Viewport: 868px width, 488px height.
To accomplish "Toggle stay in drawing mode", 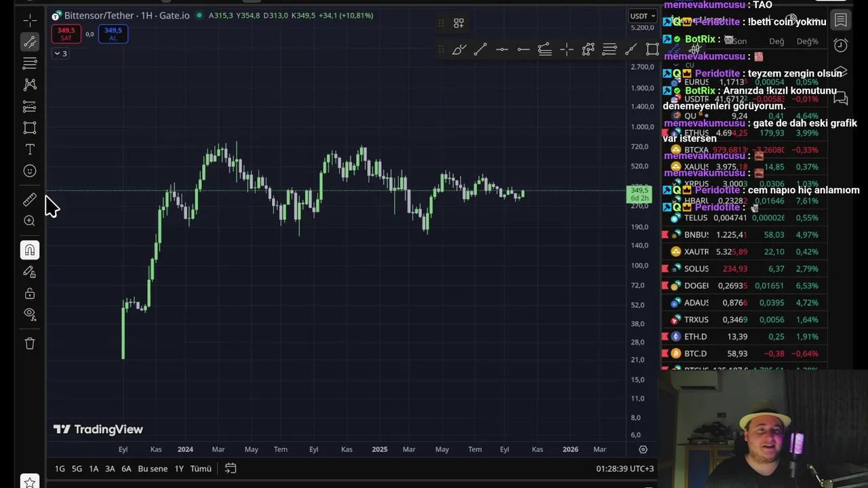I will pyautogui.click(x=30, y=272).
